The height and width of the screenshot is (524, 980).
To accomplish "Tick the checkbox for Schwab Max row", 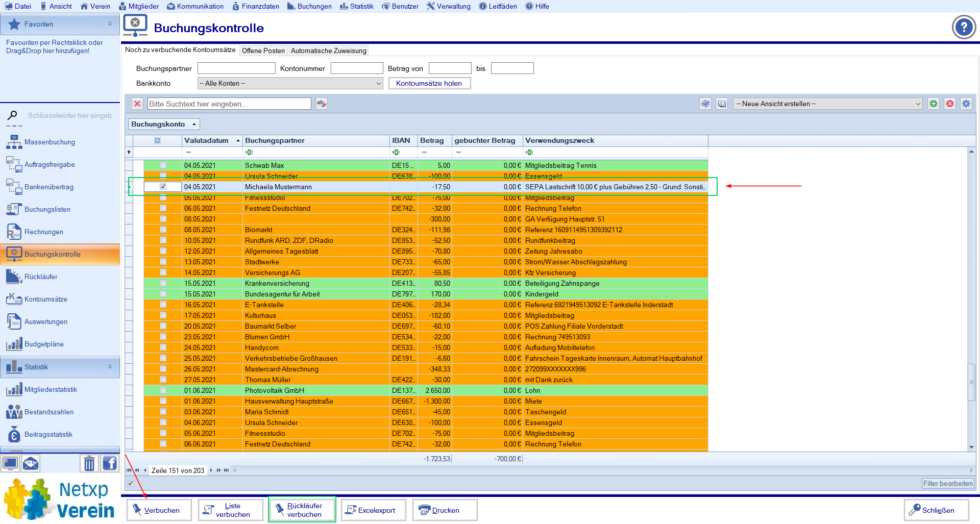I will click(163, 165).
